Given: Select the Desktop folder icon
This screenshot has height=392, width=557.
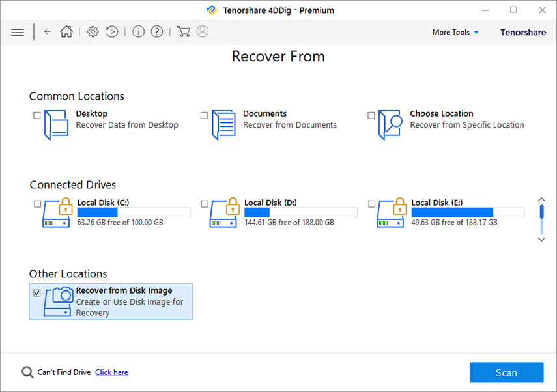Looking at the screenshot, I should [56, 125].
